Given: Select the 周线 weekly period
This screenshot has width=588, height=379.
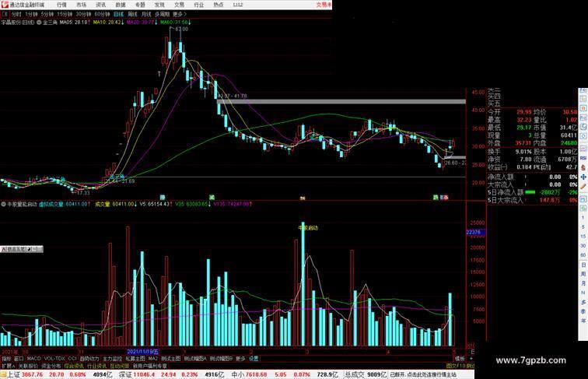Looking at the screenshot, I should point(132,14).
